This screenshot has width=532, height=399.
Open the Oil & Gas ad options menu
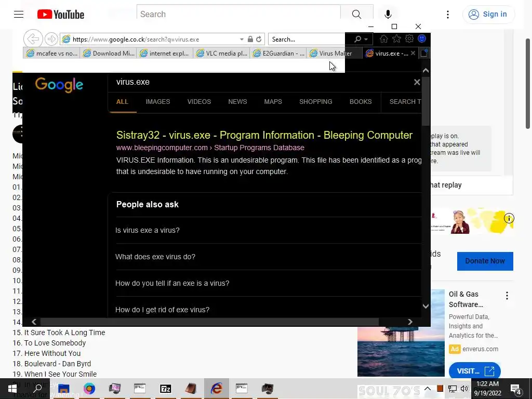507,296
